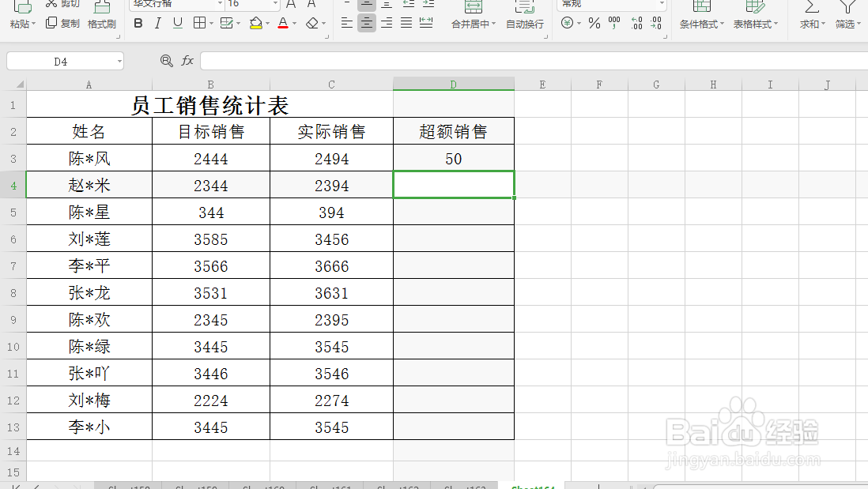The width and height of the screenshot is (868, 489).
Task: Justify text alignment in cell
Action: [x=406, y=23]
